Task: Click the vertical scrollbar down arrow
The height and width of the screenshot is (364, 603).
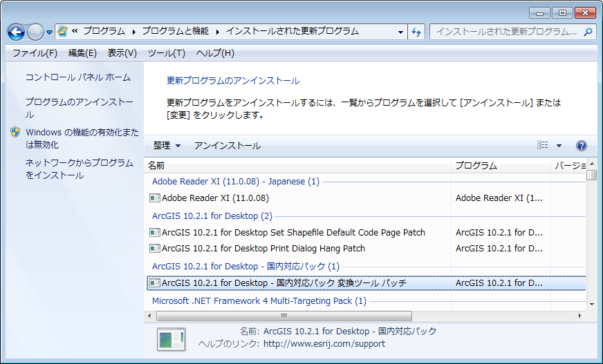Action: [x=591, y=305]
